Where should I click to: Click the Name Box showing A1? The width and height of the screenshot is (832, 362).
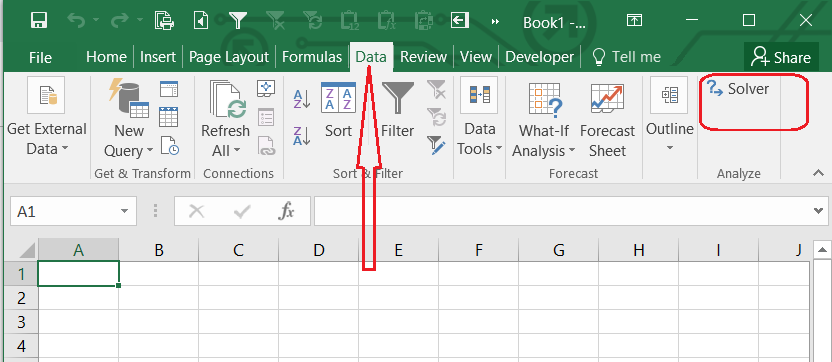(x=64, y=211)
